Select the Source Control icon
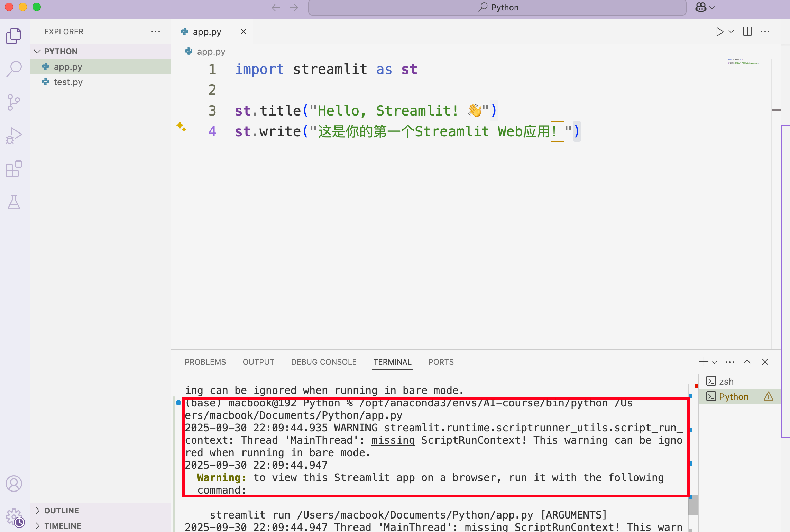Image resolution: width=790 pixels, height=532 pixels. pos(13,102)
